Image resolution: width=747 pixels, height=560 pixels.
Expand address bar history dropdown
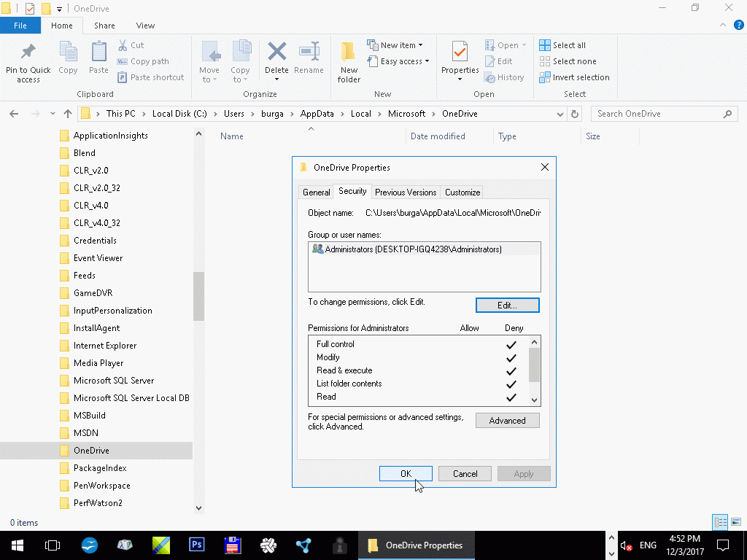point(560,114)
